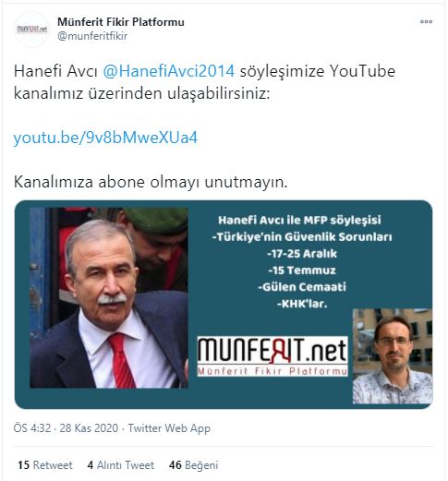Open the tweet's three-dot more options menu
The width and height of the screenshot is (448, 481).
[426, 21]
